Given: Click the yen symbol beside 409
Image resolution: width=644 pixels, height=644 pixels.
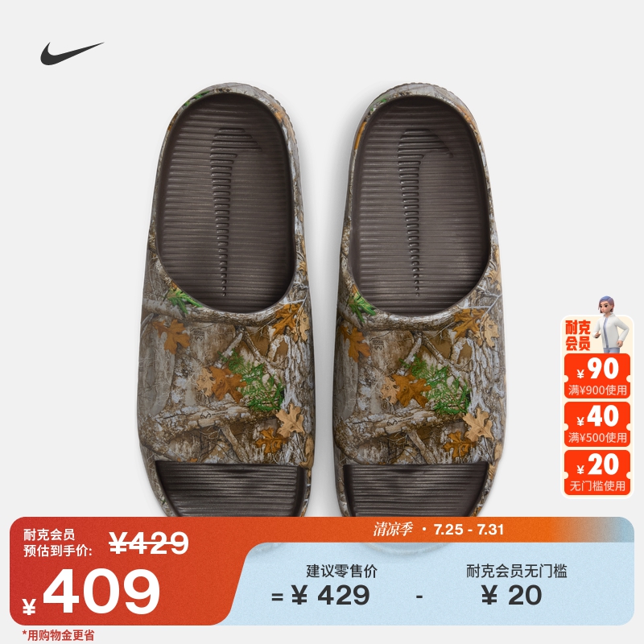Looking at the screenshot, I should (29, 606).
